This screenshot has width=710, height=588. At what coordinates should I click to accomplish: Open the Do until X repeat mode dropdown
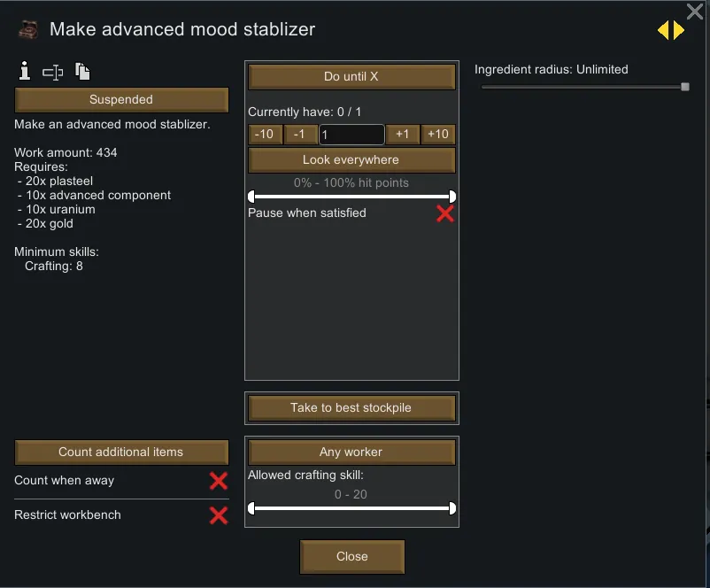point(351,77)
